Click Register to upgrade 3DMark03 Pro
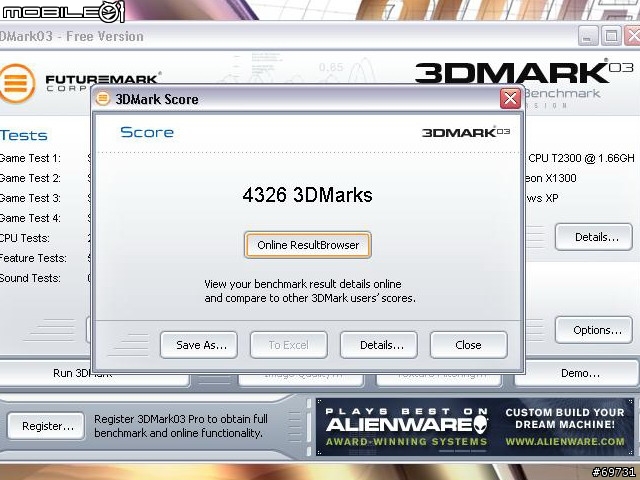Viewport: 640px width, 480px height. point(46,426)
